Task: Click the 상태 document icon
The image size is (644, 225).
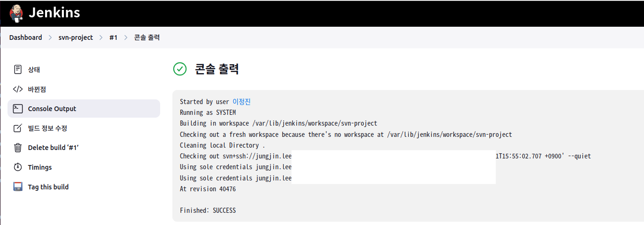Action: pos(18,69)
